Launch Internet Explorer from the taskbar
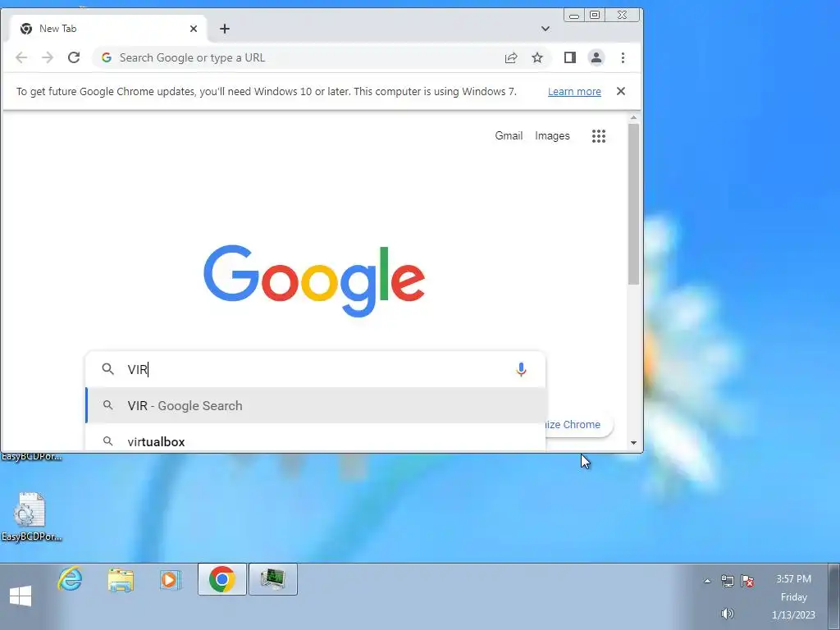Screen dimensions: 840x630 click(x=71, y=579)
